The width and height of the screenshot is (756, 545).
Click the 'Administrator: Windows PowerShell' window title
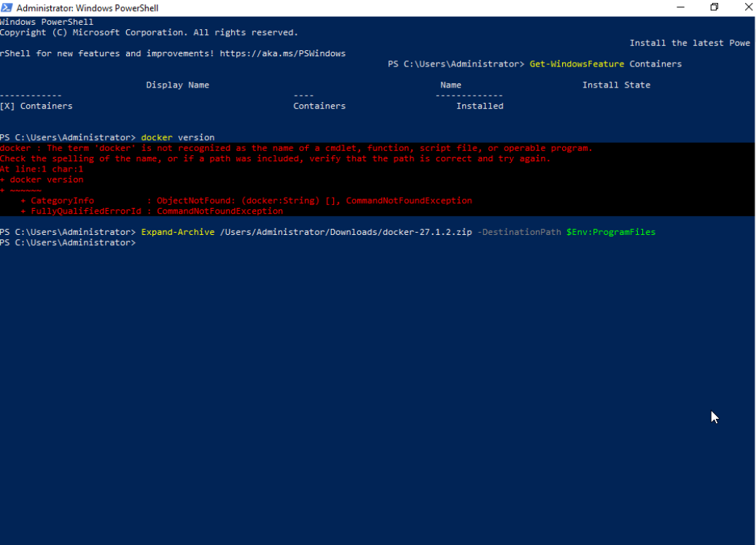point(87,8)
